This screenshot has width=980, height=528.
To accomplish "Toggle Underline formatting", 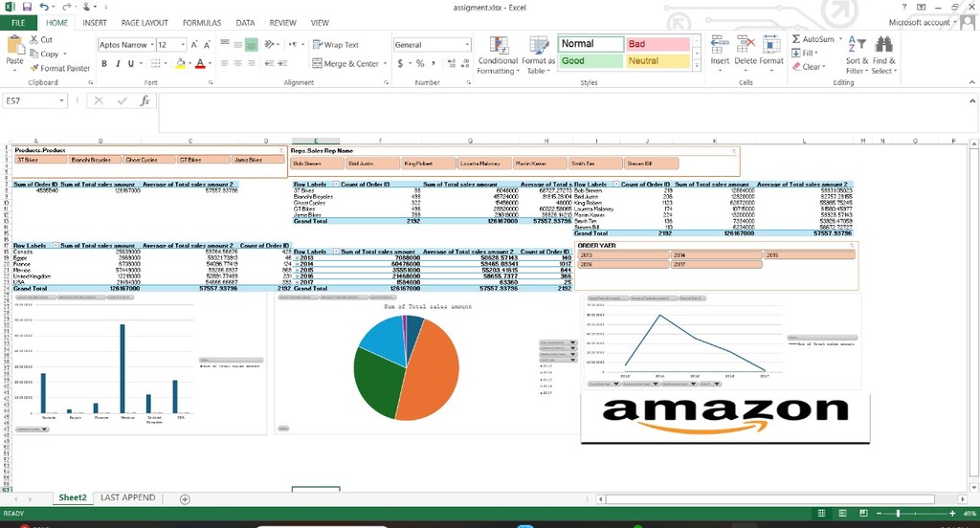I will tap(130, 63).
